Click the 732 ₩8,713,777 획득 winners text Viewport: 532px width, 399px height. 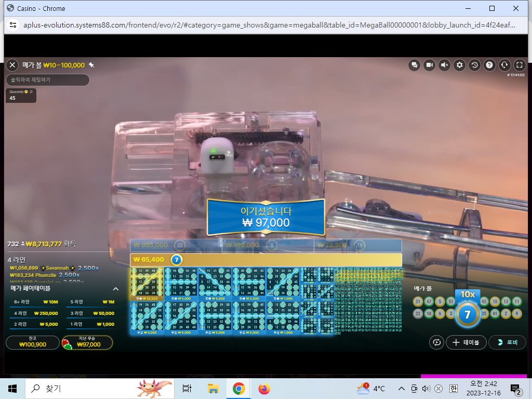(x=42, y=244)
